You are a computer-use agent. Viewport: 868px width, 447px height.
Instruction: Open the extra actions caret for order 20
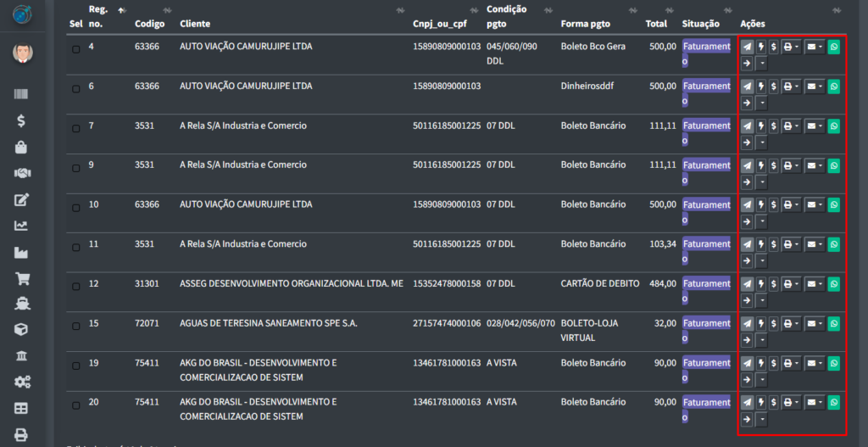(x=761, y=419)
